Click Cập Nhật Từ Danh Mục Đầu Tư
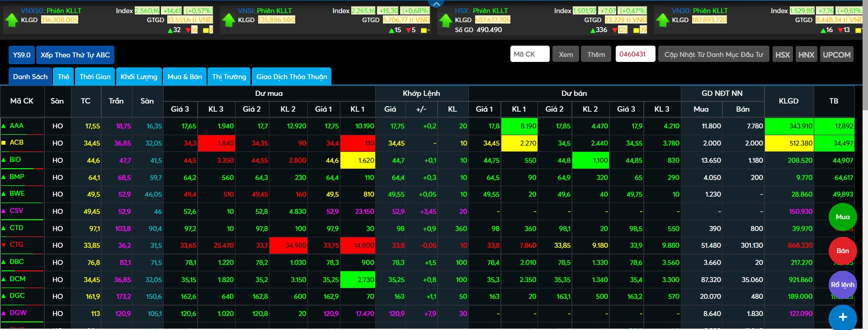 [x=713, y=55]
